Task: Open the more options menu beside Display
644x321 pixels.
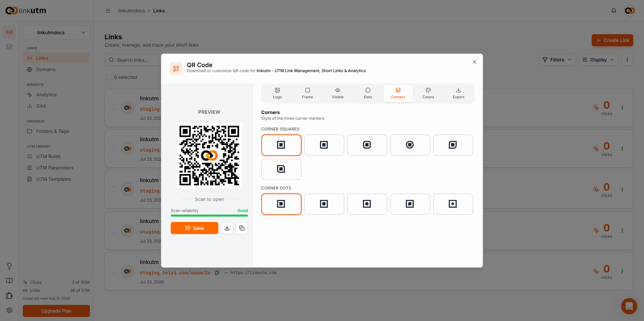Action: [x=627, y=60]
